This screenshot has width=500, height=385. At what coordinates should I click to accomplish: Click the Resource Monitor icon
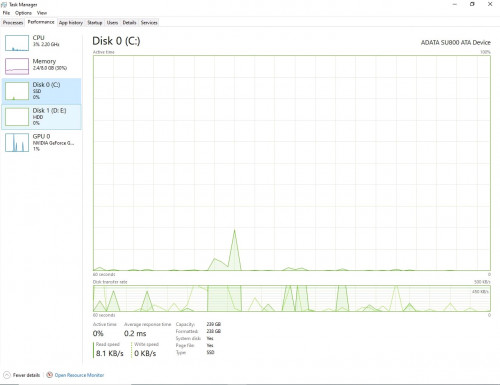point(50,375)
